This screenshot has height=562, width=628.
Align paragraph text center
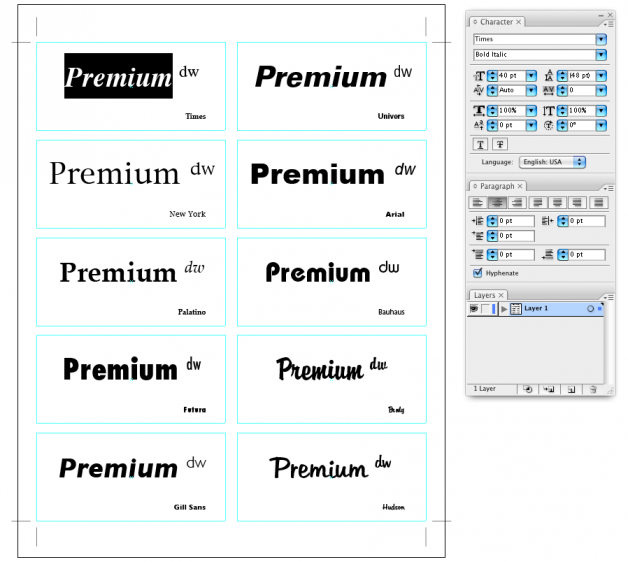[497, 202]
